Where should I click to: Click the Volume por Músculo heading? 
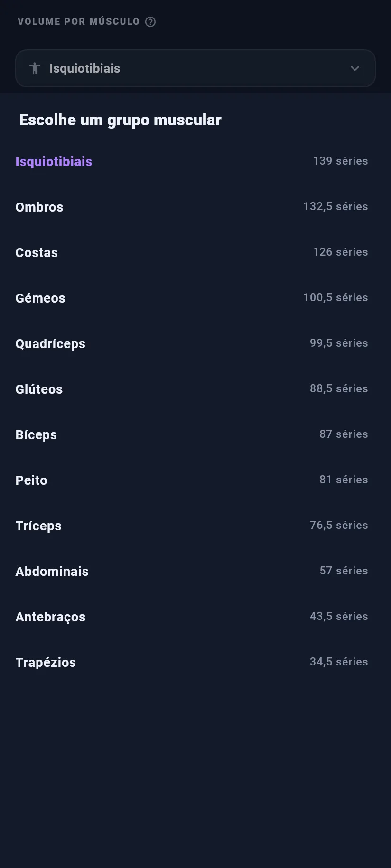click(79, 22)
